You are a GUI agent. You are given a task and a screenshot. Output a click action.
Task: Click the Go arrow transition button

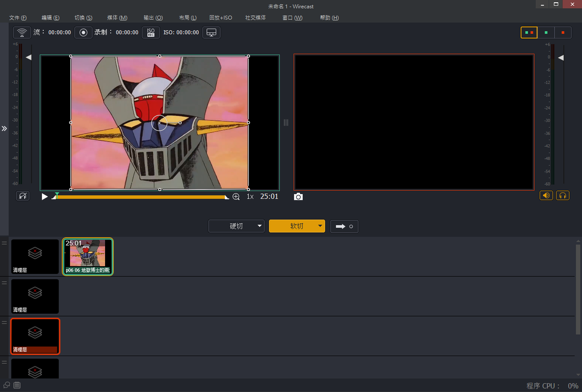(x=344, y=226)
